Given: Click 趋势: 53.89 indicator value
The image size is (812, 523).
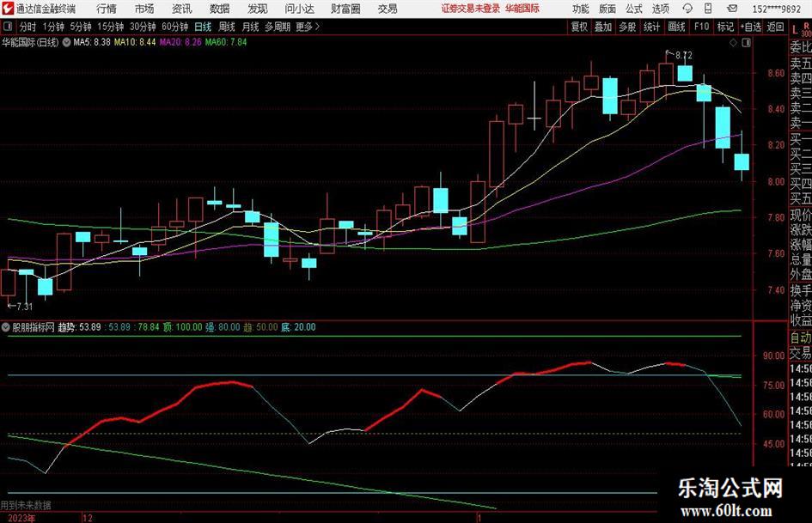Looking at the screenshot, I should (79, 327).
